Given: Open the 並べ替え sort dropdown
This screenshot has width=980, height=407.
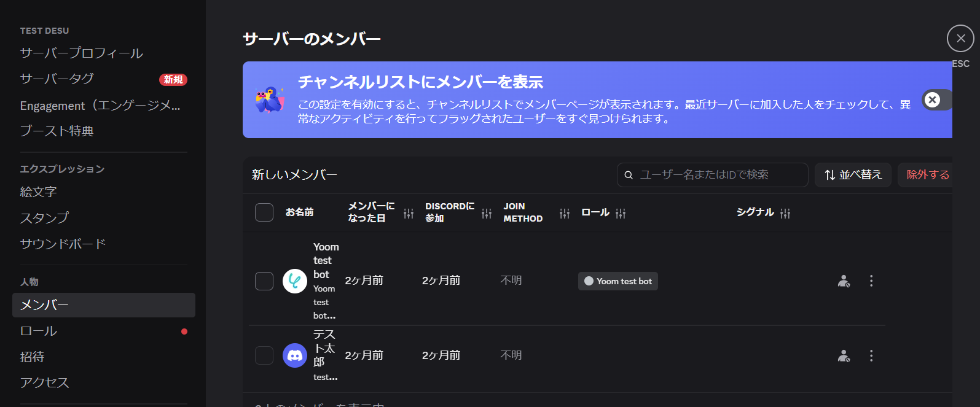Looking at the screenshot, I should tap(853, 175).
